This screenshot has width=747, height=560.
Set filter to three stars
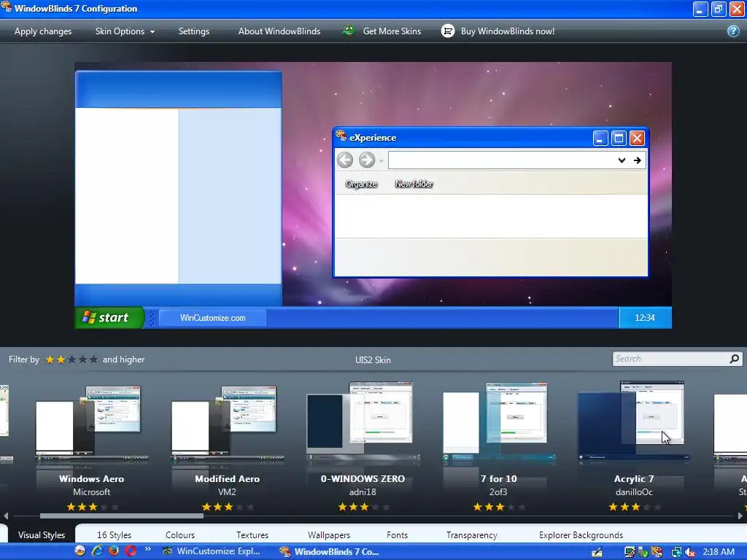coord(71,359)
